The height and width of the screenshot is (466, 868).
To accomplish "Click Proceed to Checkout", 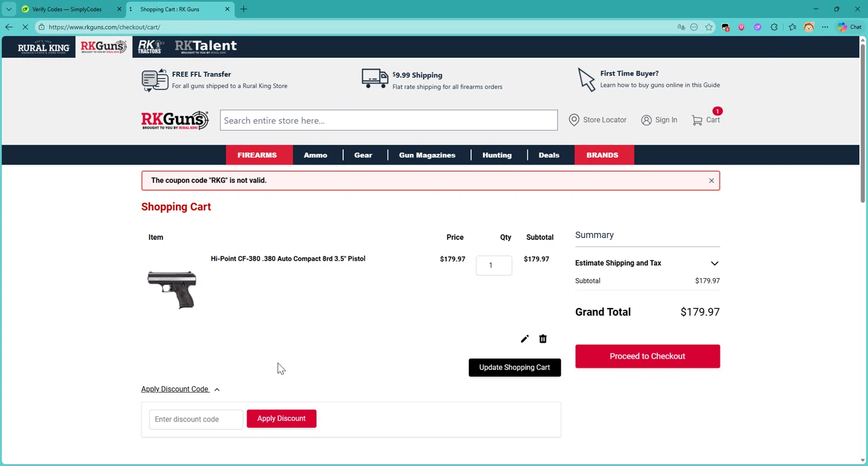I will click(x=648, y=356).
